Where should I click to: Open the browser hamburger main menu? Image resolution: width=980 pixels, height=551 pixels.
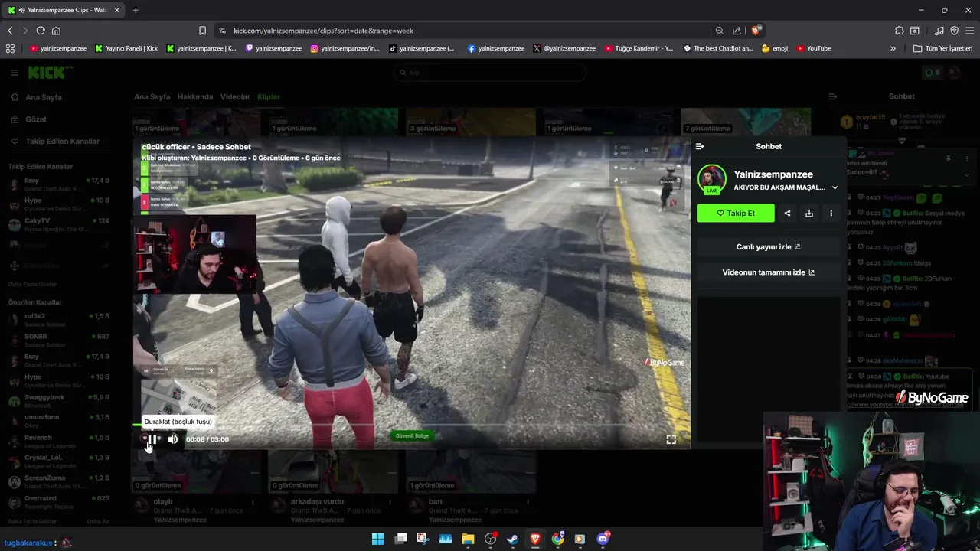[x=969, y=31]
